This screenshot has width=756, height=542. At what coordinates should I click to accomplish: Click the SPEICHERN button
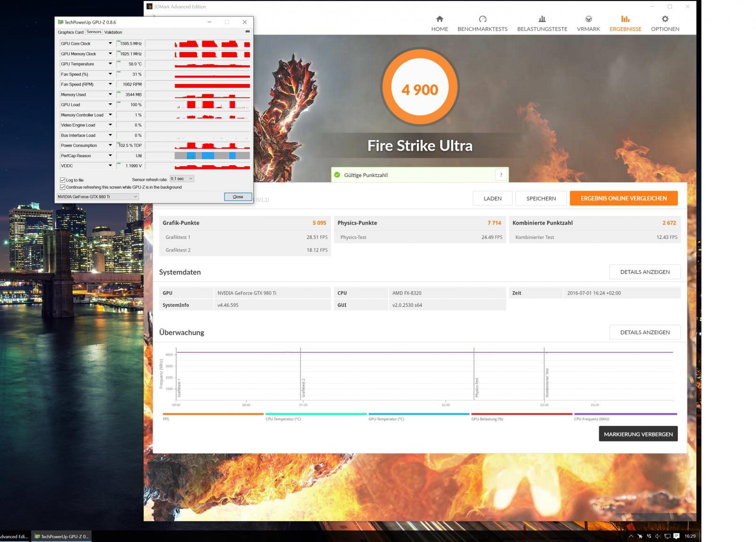(x=541, y=198)
